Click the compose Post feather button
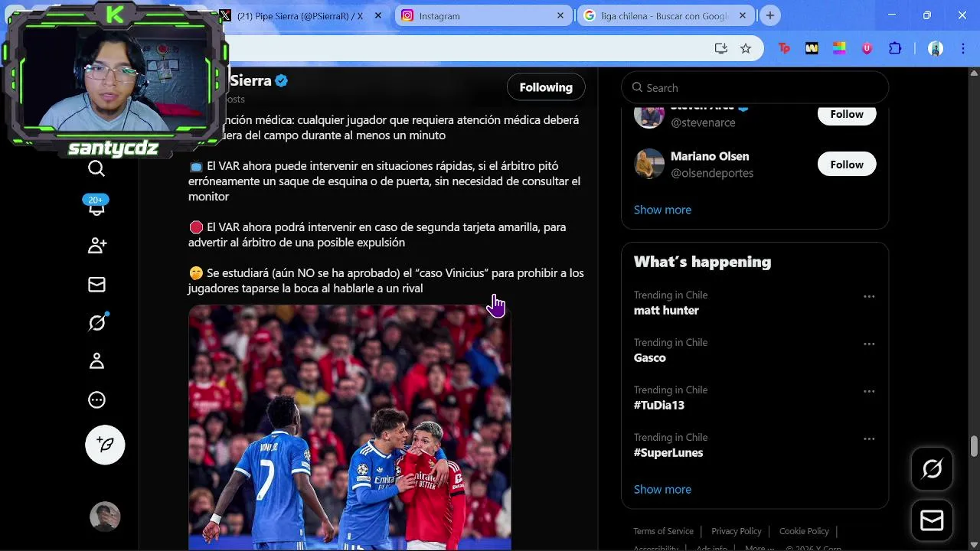980x551 pixels. pos(105,445)
